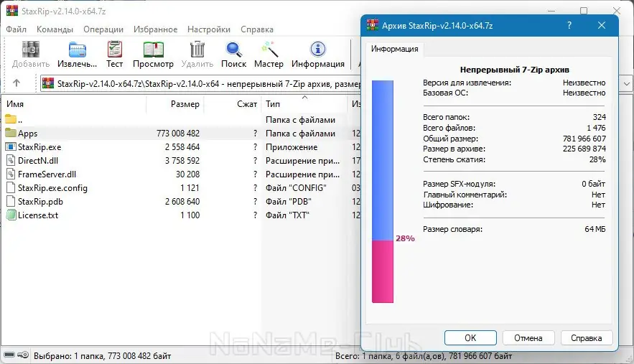
Task: Click the 'Файл "TXT"' type cell
Action: [x=287, y=215]
